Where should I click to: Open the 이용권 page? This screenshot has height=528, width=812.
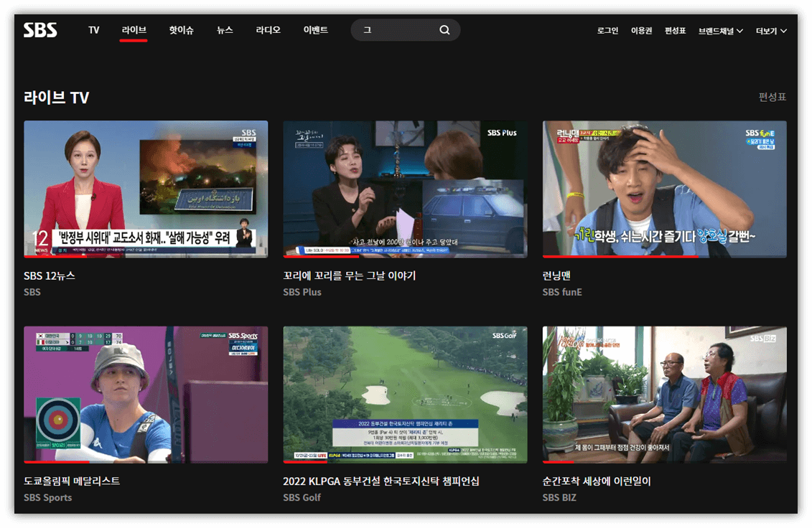[x=641, y=31]
